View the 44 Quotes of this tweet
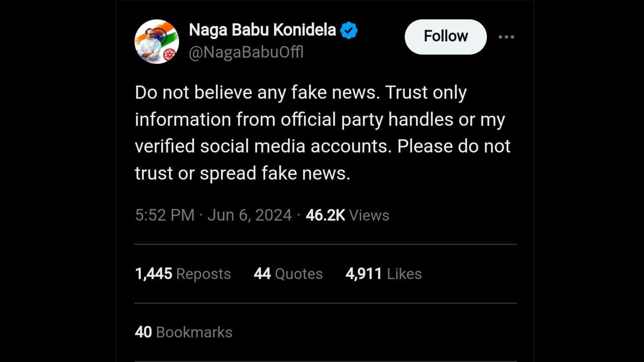 (x=288, y=274)
